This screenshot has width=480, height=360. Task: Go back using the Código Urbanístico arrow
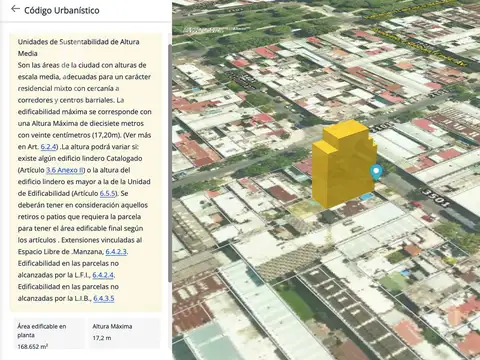click(x=15, y=9)
